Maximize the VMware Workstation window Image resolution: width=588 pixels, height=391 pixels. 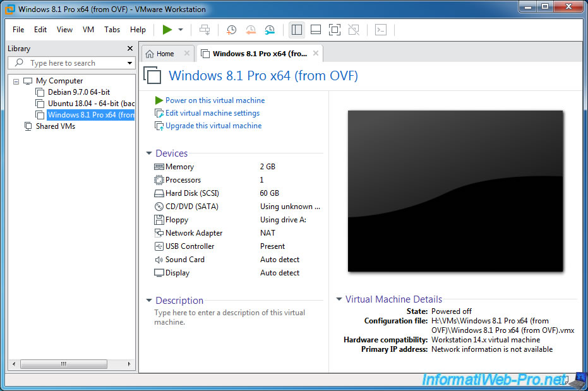[x=545, y=6]
